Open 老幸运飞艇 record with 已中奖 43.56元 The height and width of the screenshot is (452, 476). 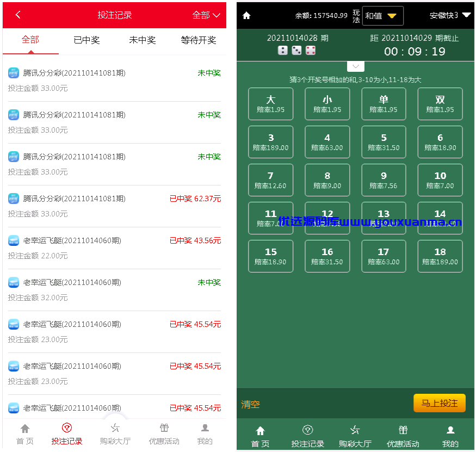point(114,248)
